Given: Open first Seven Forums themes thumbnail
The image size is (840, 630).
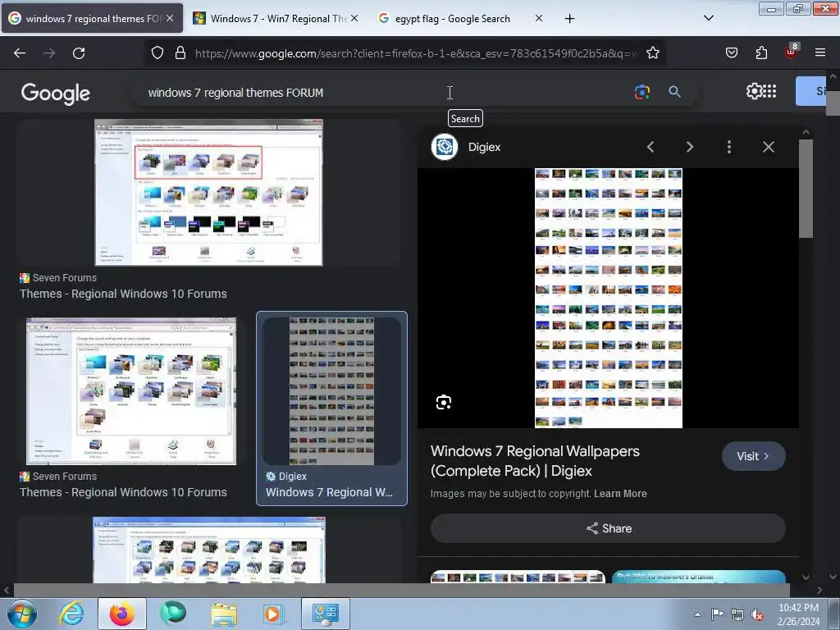Looking at the screenshot, I should point(208,192).
